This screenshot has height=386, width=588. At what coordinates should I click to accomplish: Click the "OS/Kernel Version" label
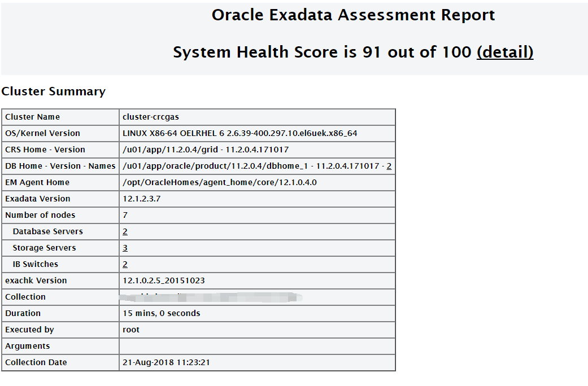43,133
